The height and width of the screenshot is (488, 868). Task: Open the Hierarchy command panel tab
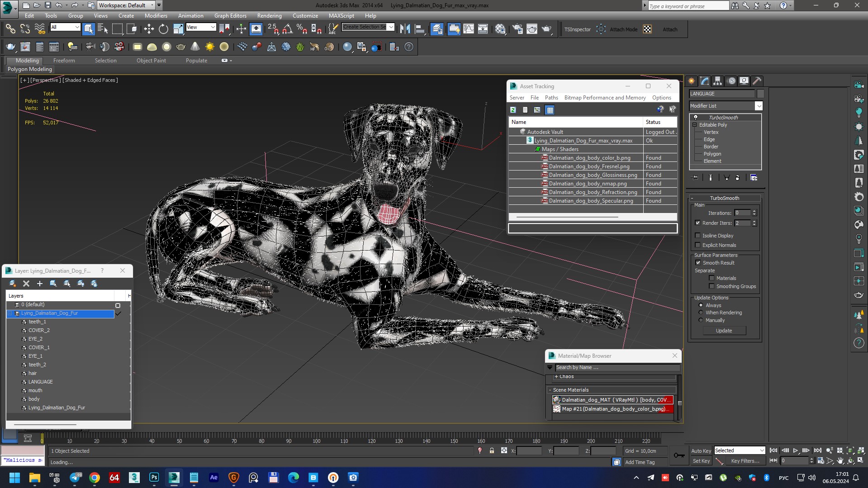(x=718, y=81)
